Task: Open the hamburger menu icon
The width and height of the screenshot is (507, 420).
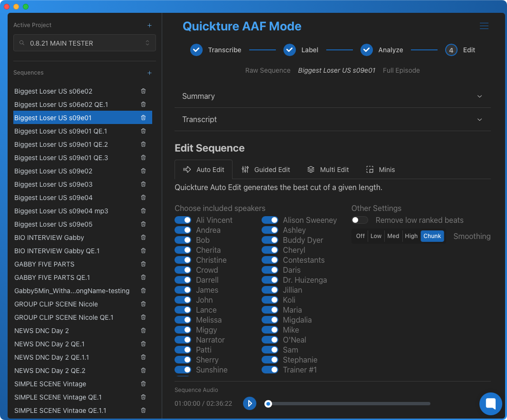Action: point(484,26)
